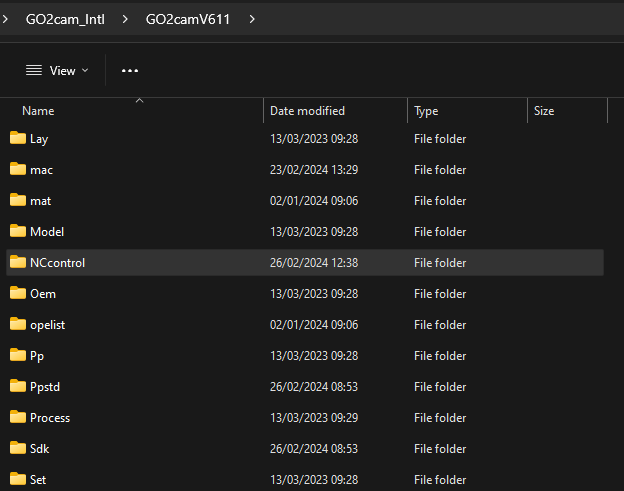Select the Ppstd folder name

[x=45, y=387]
